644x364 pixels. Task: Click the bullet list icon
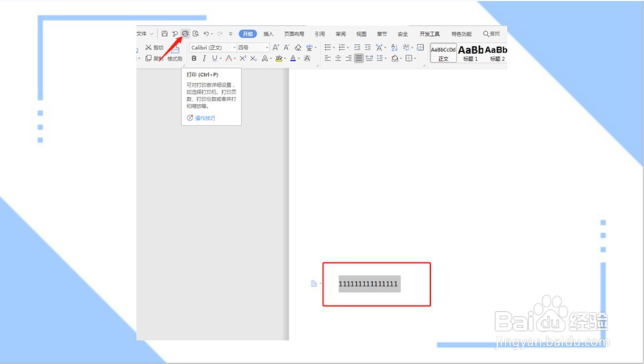[328, 48]
